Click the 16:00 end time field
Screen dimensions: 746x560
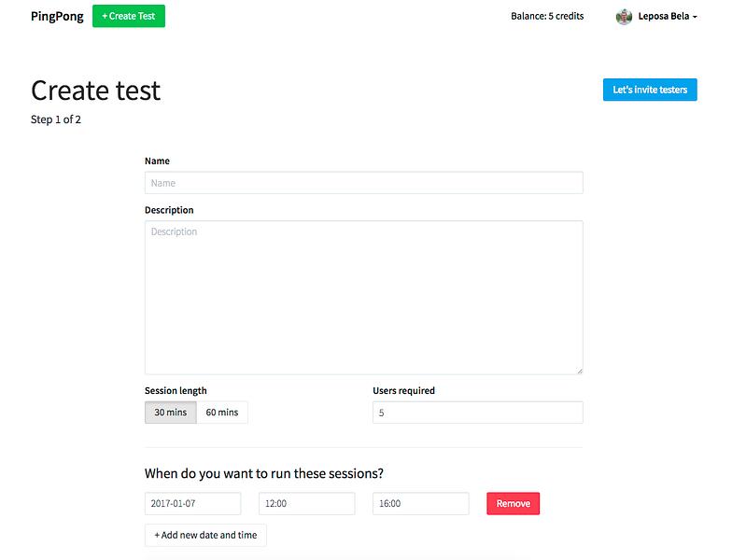pos(420,503)
